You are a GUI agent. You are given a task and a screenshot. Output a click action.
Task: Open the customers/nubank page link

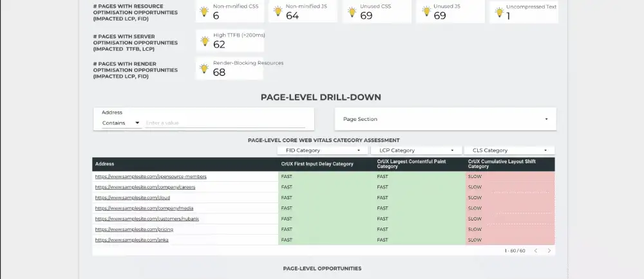[x=147, y=219]
